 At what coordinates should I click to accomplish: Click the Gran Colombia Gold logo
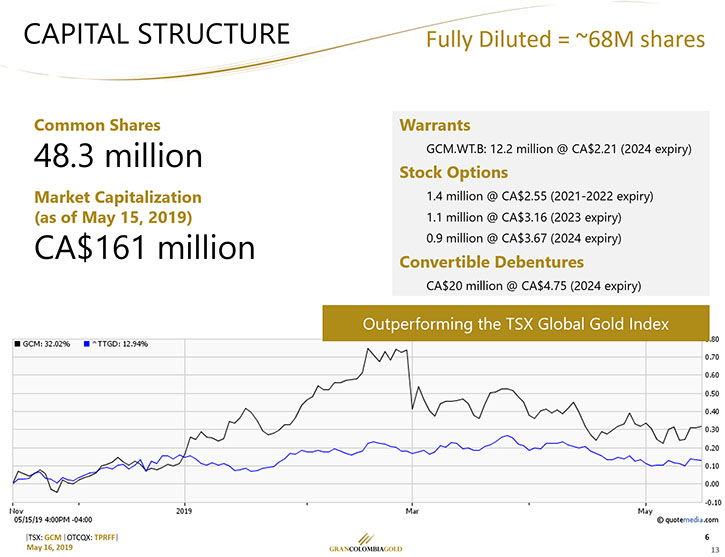pos(366,544)
